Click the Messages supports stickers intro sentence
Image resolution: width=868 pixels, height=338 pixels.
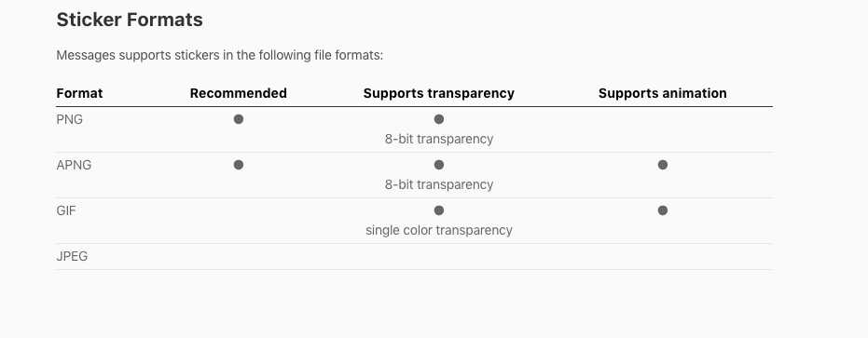pyautogui.click(x=220, y=56)
